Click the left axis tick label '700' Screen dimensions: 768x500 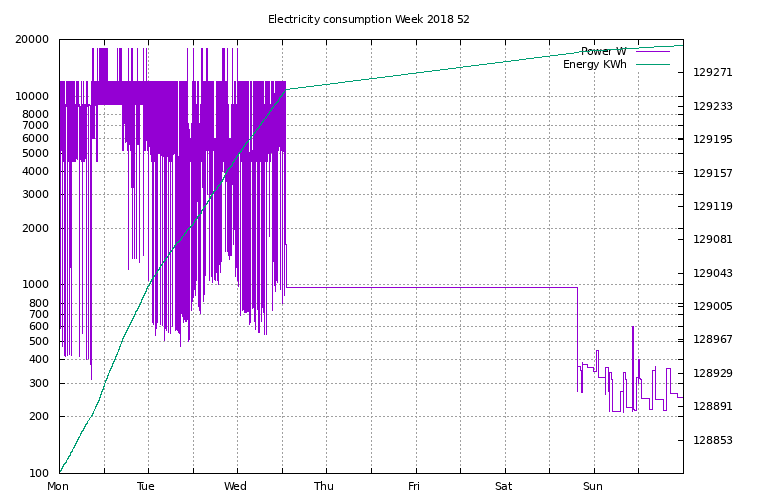pyautogui.click(x=39, y=314)
